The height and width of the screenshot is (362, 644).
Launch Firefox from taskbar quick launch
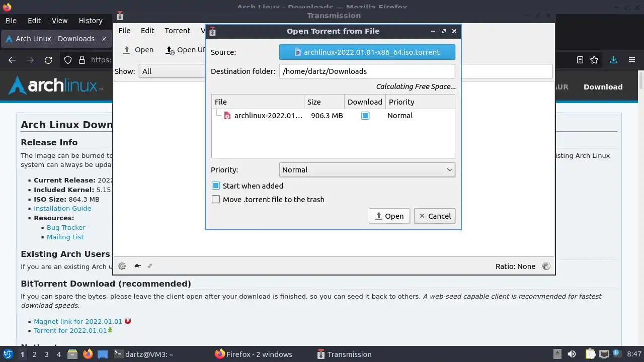point(88,354)
